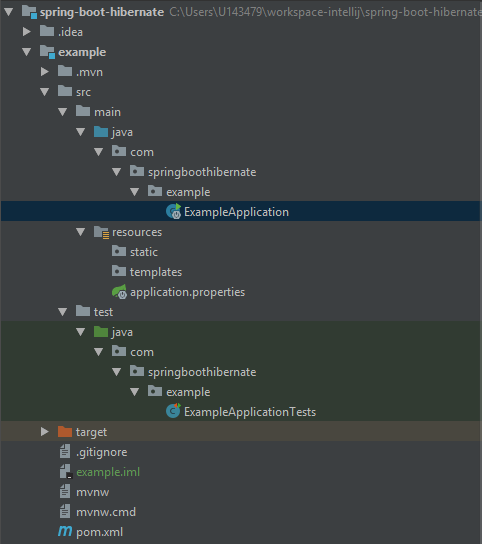Collapse the example module arrow

click(27, 52)
